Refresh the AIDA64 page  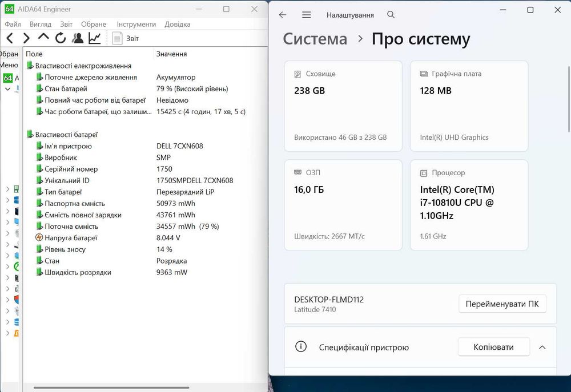[x=61, y=38]
